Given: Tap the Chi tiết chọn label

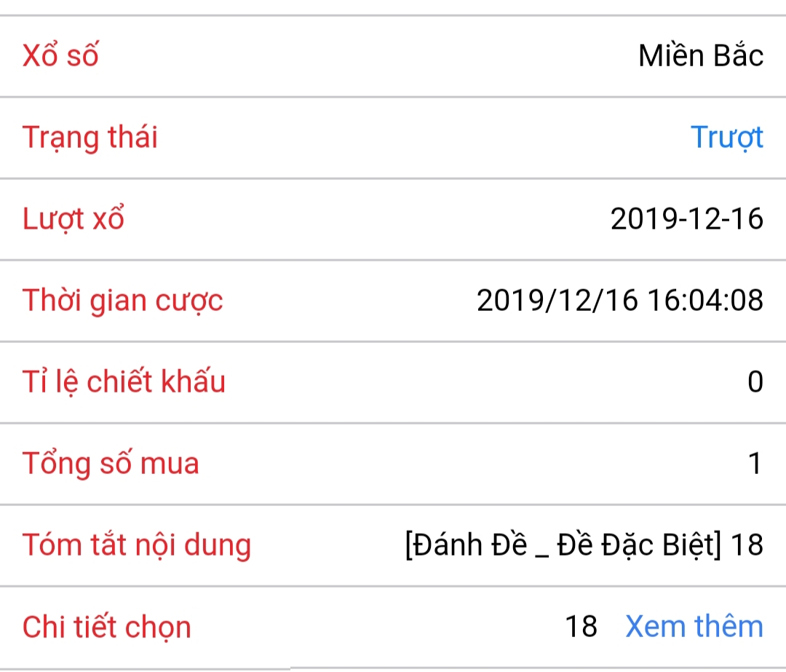Looking at the screenshot, I should (x=107, y=627).
